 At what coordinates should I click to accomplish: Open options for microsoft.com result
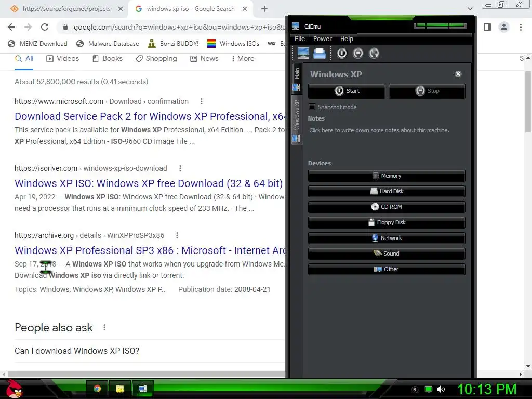(x=202, y=101)
